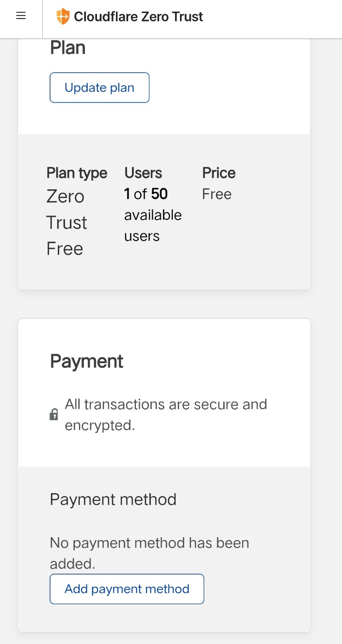
Task: Click Add payment method
Action: coord(127,589)
